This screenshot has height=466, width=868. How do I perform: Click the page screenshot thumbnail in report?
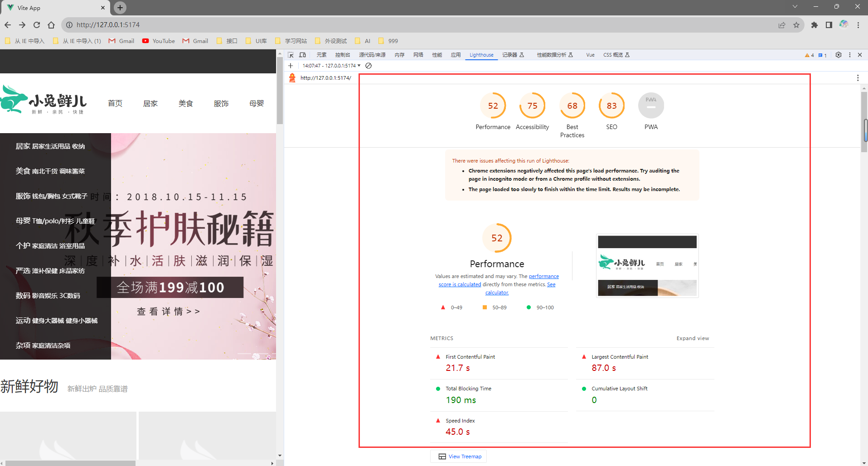(647, 265)
